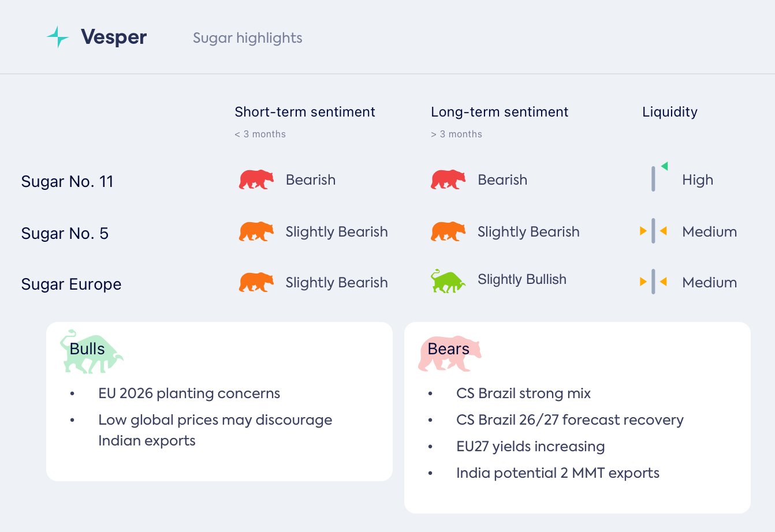The image size is (775, 532).
Task: Click the Medium liquidity icon for Sugar Europe
Action: (653, 282)
